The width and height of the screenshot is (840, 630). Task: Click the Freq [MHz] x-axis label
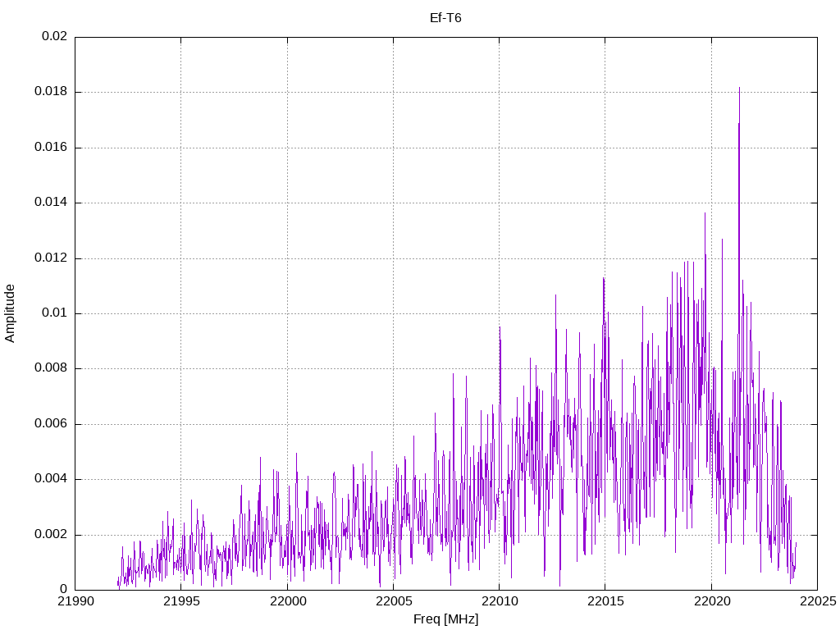click(445, 619)
